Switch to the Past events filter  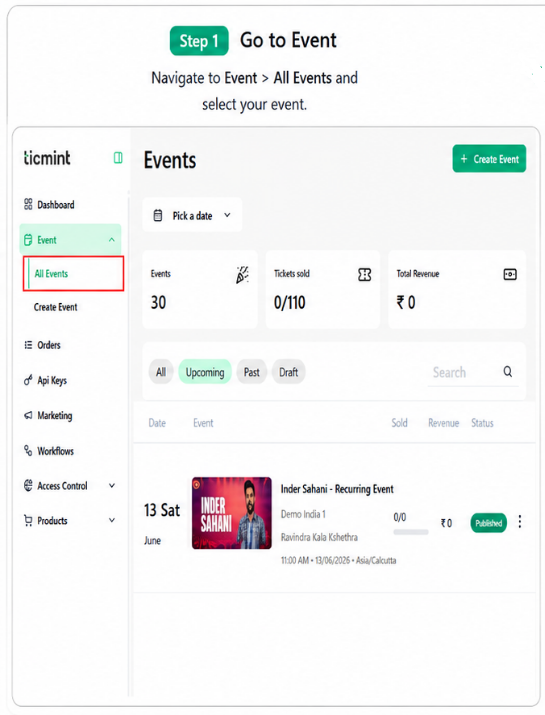click(251, 372)
